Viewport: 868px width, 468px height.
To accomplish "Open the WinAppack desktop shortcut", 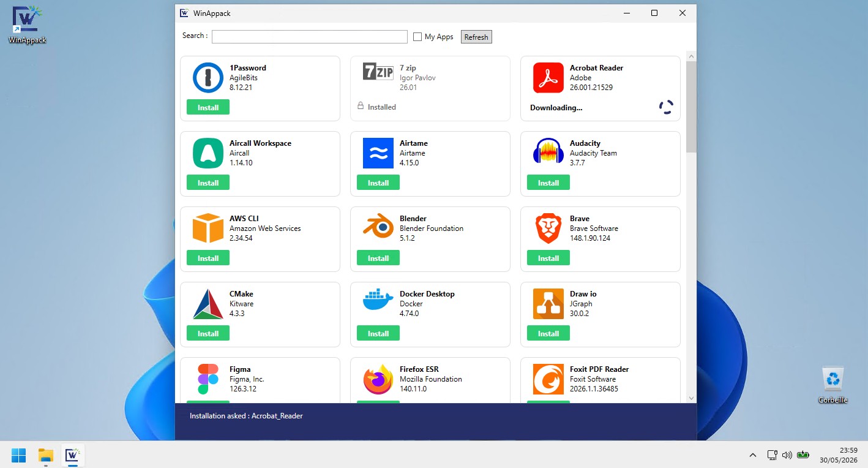I will (27, 25).
